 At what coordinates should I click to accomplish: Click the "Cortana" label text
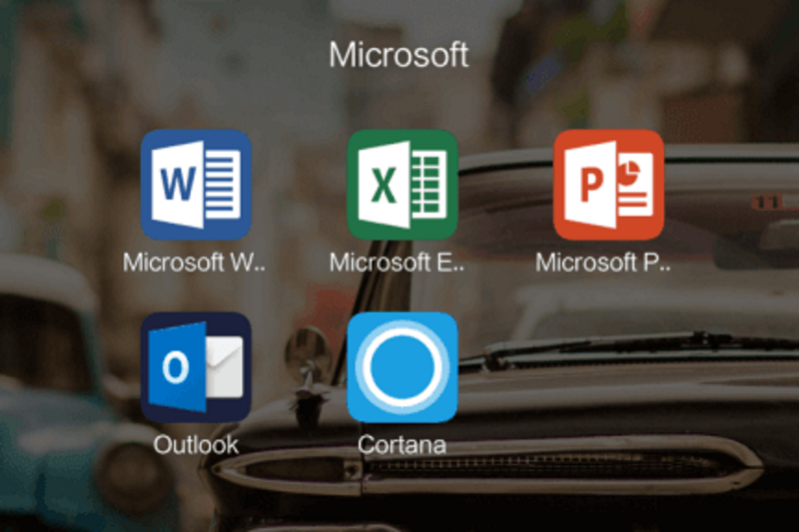tap(402, 445)
